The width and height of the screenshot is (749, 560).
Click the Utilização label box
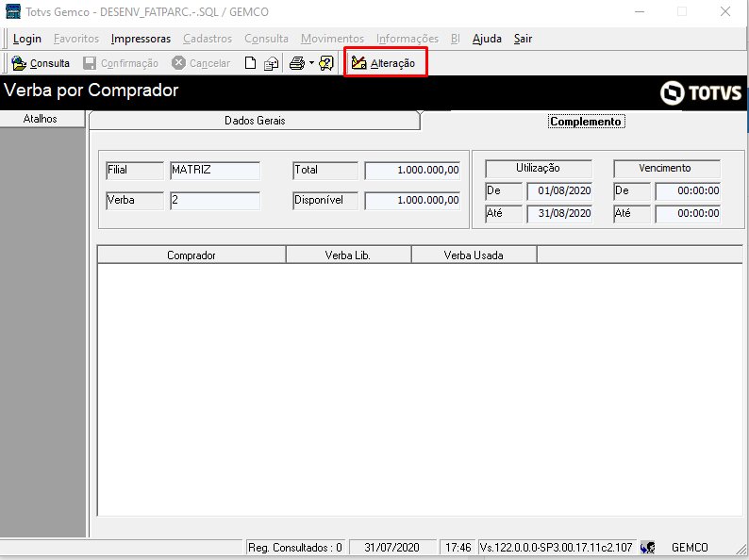539,169
